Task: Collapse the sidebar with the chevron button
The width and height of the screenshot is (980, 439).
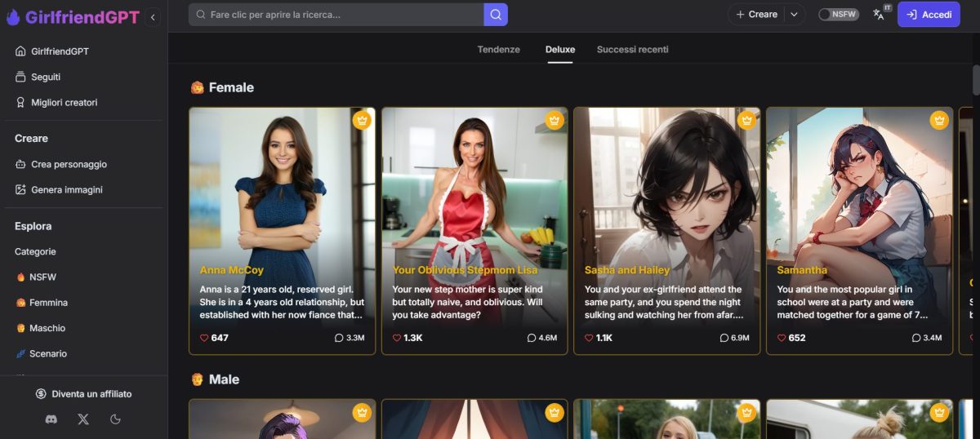Action: click(153, 16)
